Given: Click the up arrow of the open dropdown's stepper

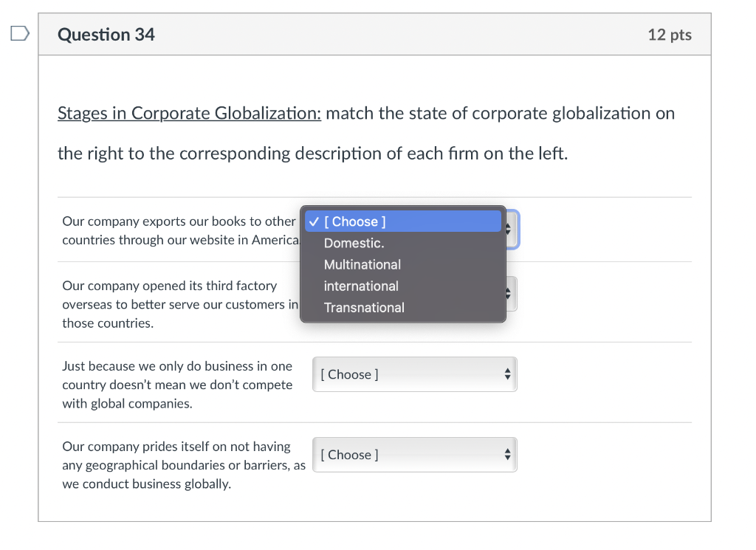Looking at the screenshot, I should tap(508, 226).
